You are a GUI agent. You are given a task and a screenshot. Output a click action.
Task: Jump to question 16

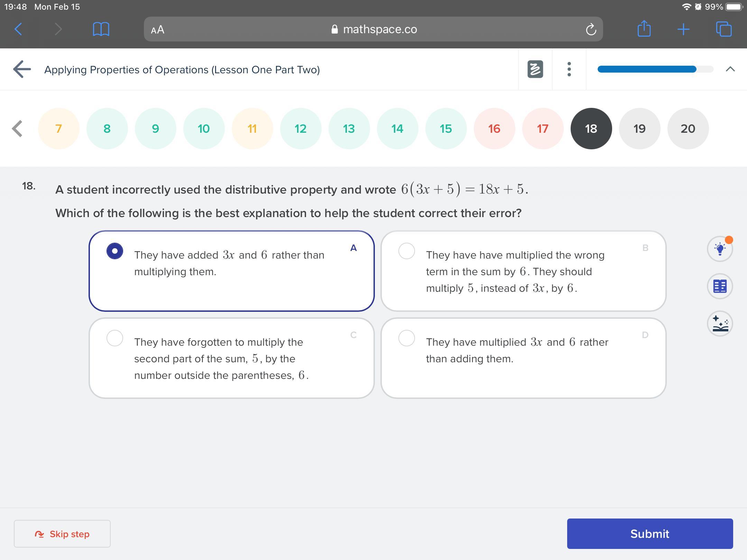point(494,129)
